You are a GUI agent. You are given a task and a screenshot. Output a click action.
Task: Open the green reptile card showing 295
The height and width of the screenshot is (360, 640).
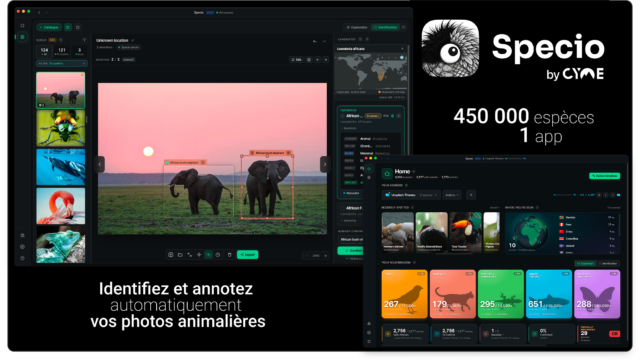(x=500, y=294)
